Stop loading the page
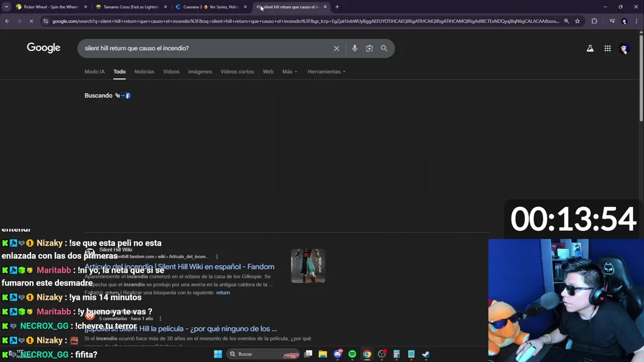This screenshot has height=362, width=644. click(31, 21)
